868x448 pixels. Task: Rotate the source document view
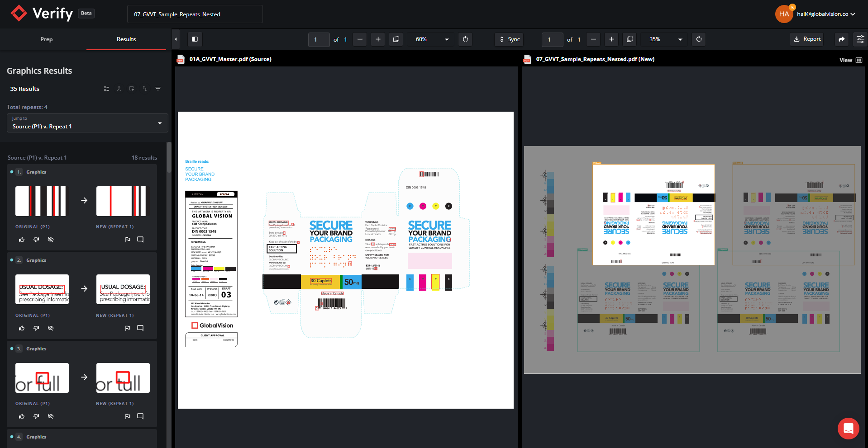click(465, 39)
